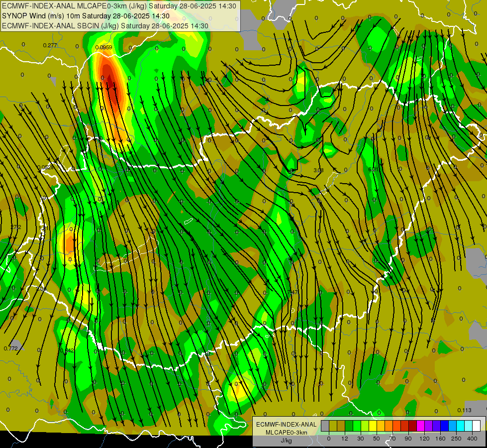Image resolution: width=487 pixels, height=448 pixels.
Task: Click the map value 0.277
Action: coord(50,45)
